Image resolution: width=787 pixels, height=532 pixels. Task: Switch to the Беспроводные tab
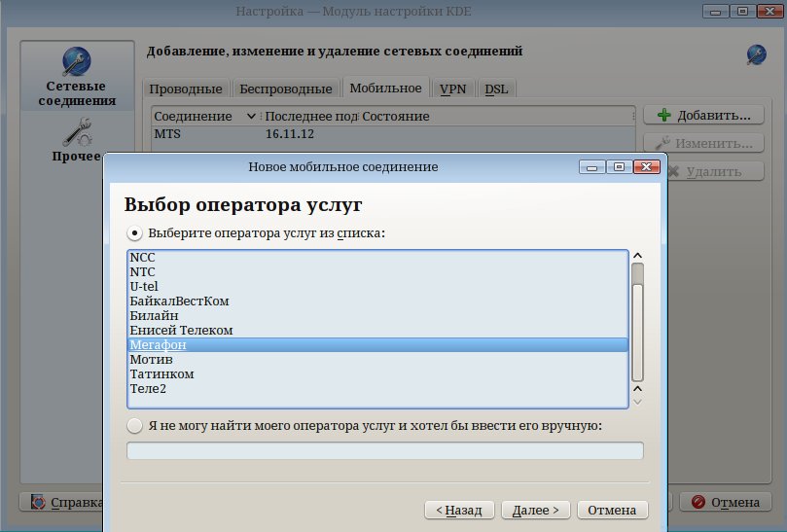286,89
